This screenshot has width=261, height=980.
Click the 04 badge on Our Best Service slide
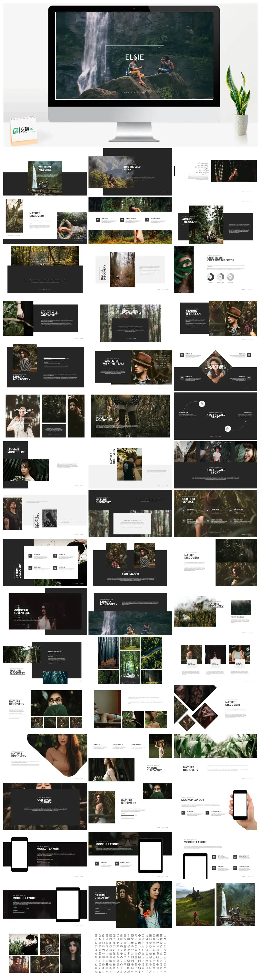click(184, 520)
